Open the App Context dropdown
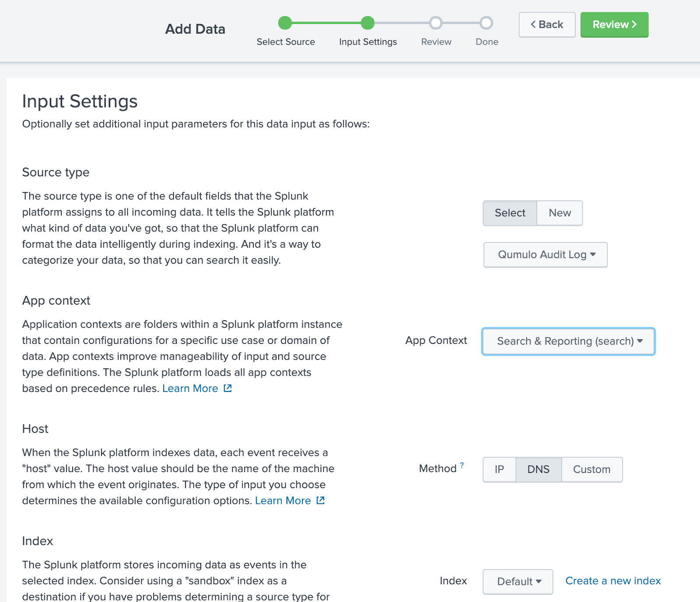Screen dimensions: 700x602 (567, 341)
